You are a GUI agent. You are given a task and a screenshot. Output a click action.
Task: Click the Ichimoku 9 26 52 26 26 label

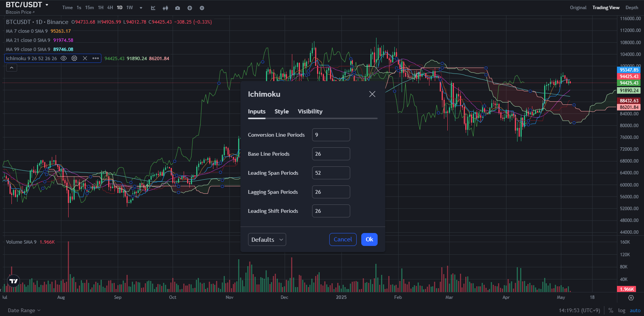point(32,58)
